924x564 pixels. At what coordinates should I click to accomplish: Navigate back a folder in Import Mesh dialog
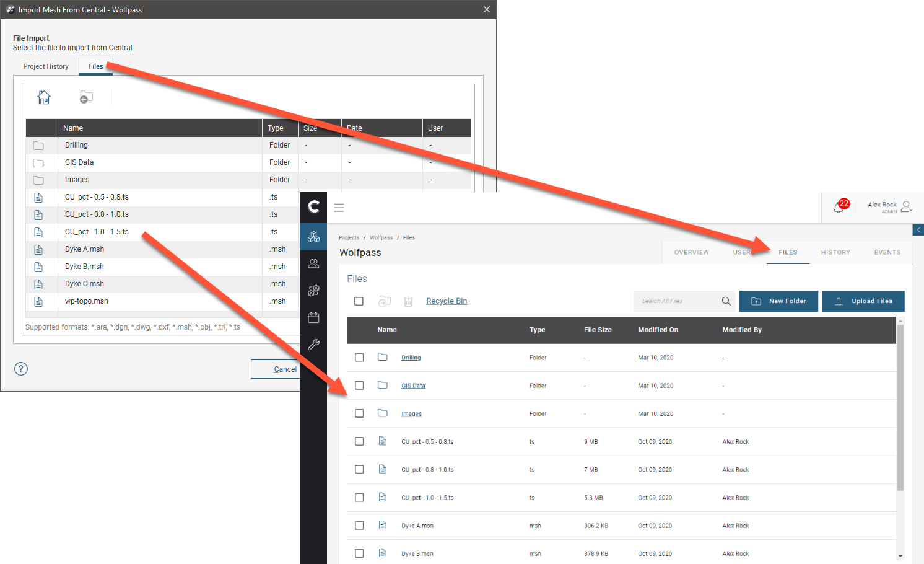tap(86, 97)
